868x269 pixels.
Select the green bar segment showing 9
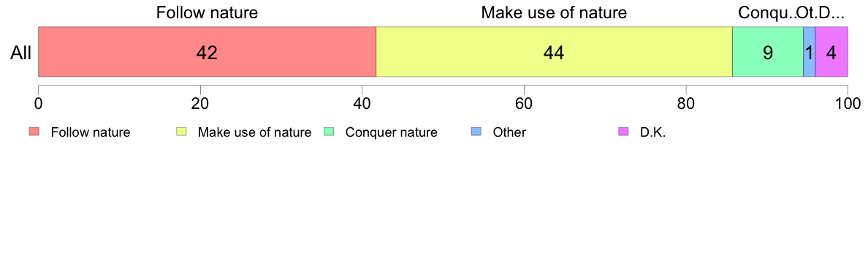tap(768, 52)
